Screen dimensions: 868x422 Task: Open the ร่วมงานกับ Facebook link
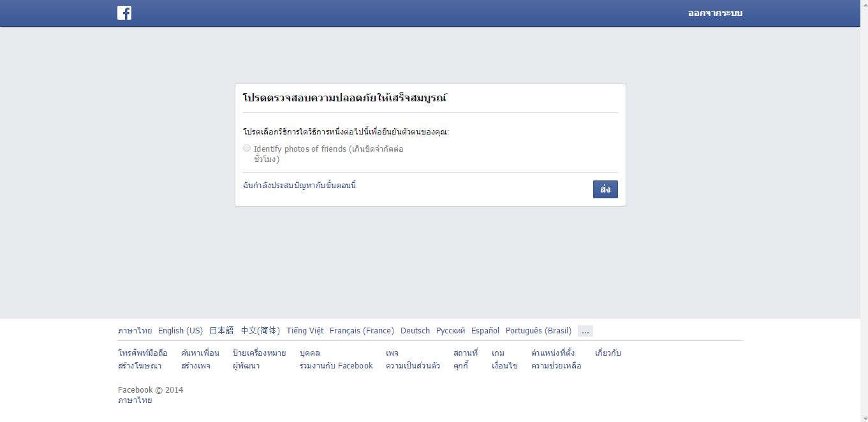336,366
